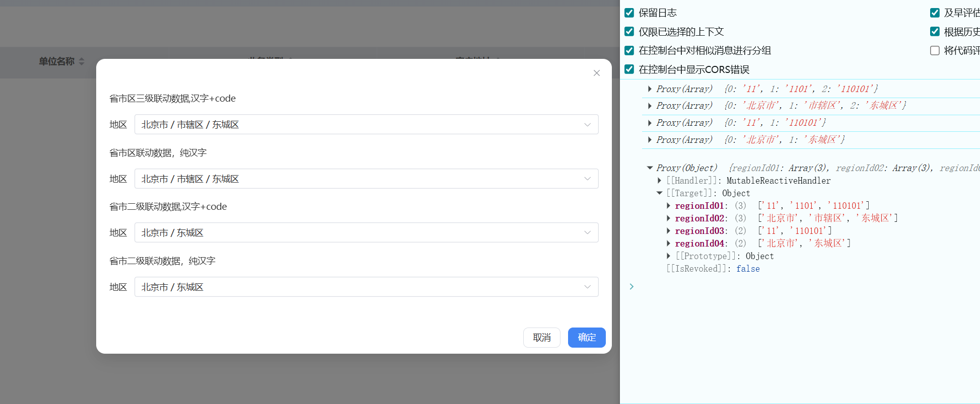Expand the regionId04 array

pyautogui.click(x=668, y=244)
